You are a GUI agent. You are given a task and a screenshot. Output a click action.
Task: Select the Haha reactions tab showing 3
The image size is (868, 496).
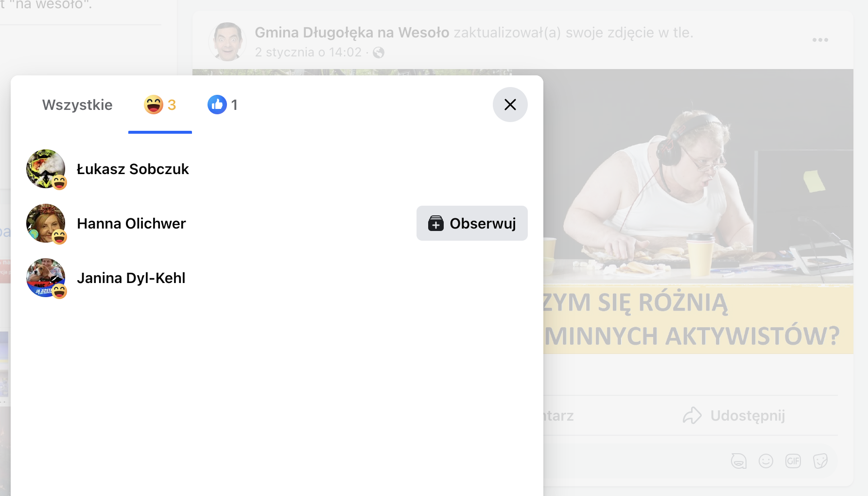(x=160, y=105)
